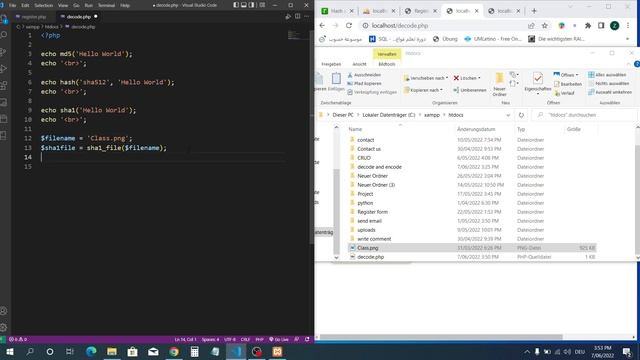This screenshot has width=640, height=360.
Task: Open Run and Debug view in VS Code
Action: tap(4, 69)
